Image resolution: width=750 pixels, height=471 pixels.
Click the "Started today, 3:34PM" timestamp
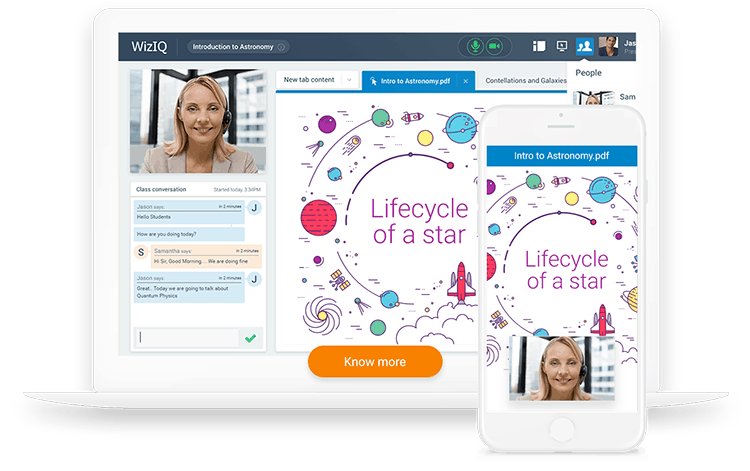click(x=237, y=190)
